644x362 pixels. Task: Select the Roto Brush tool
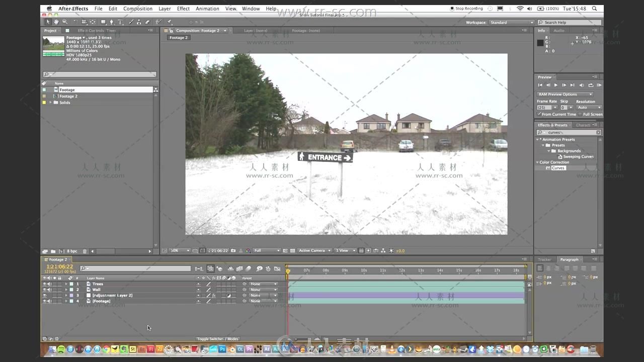[x=158, y=22]
